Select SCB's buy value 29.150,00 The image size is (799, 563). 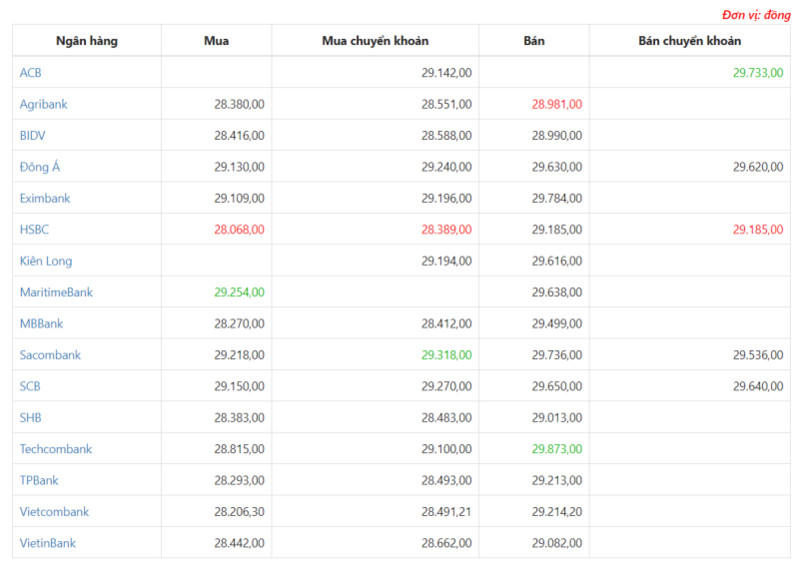[239, 386]
